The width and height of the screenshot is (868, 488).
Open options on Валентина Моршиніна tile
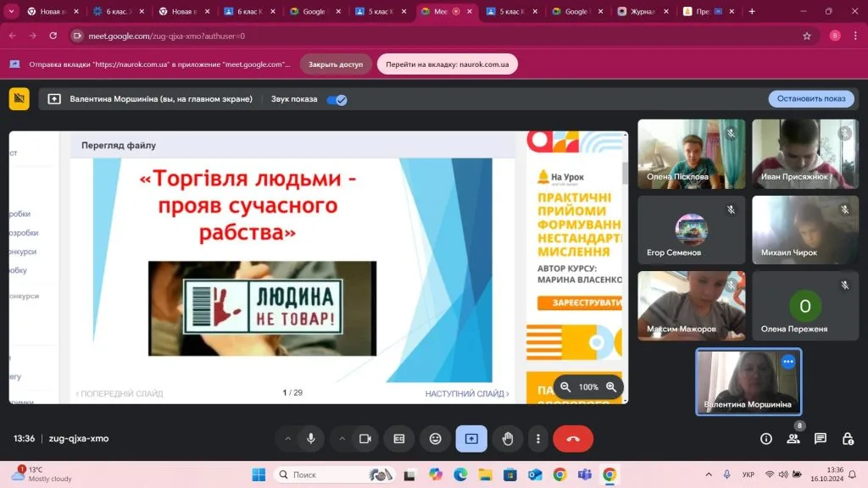788,362
